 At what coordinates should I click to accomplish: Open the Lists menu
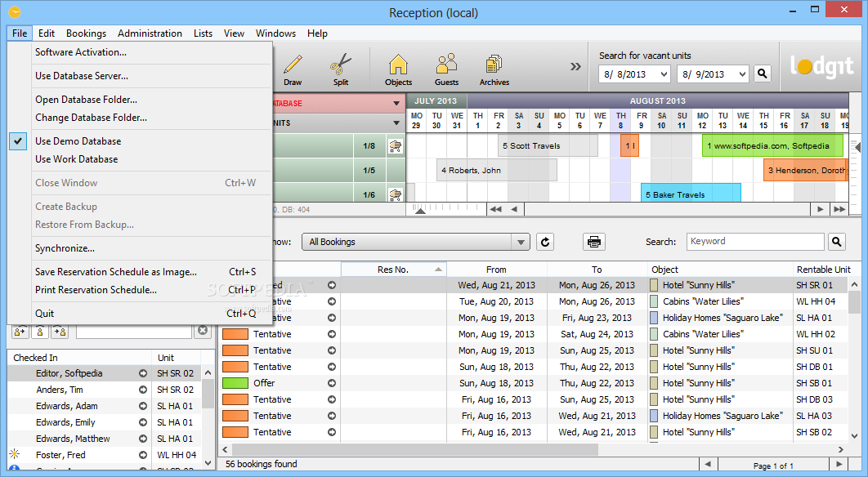pos(203,33)
